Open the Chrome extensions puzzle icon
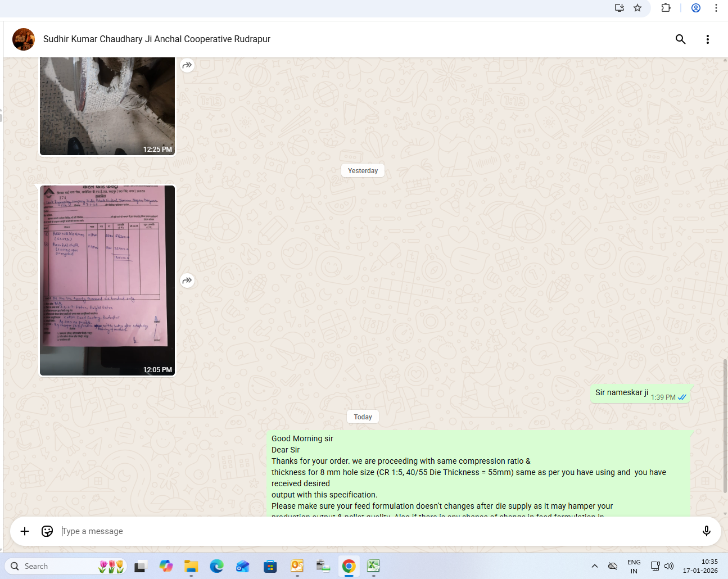728x579 pixels. point(666,8)
